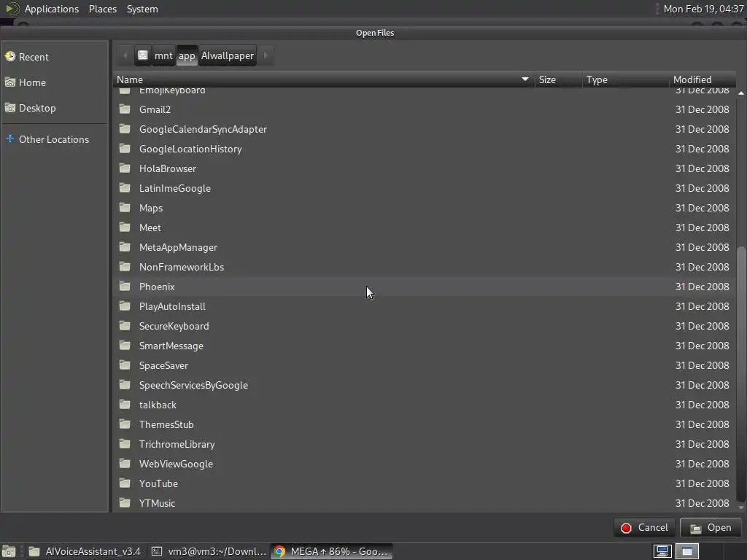The width and height of the screenshot is (747, 560).
Task: Click the path bar forward arrow
Action: (x=266, y=55)
